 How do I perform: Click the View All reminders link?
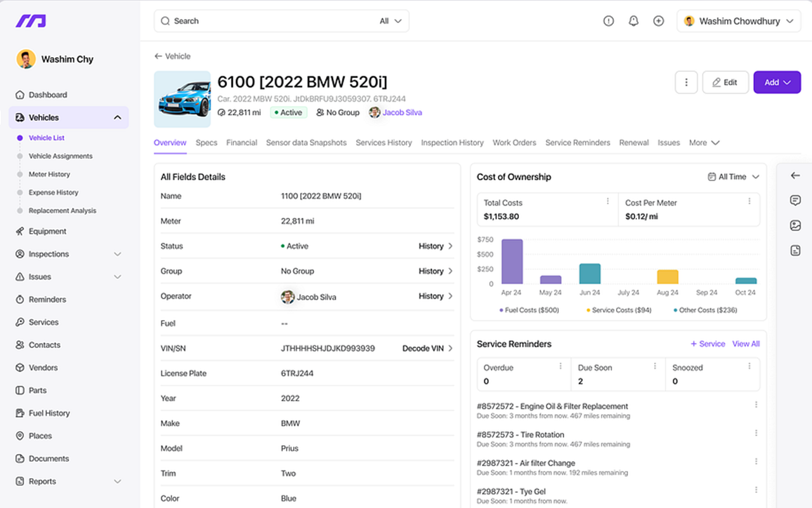tap(745, 344)
